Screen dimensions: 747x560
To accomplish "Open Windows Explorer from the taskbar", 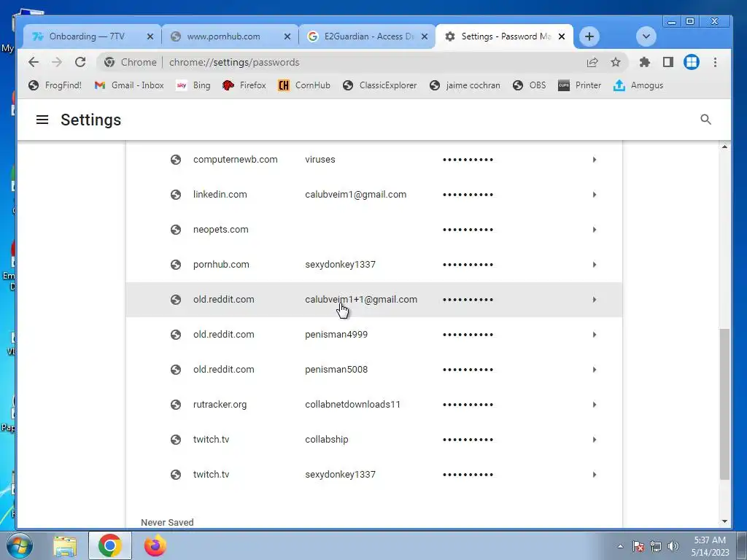I will [65, 545].
